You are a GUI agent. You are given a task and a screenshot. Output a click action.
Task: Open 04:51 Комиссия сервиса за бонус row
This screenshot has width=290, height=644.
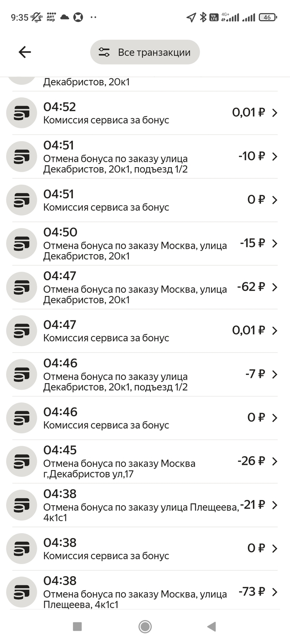click(145, 200)
